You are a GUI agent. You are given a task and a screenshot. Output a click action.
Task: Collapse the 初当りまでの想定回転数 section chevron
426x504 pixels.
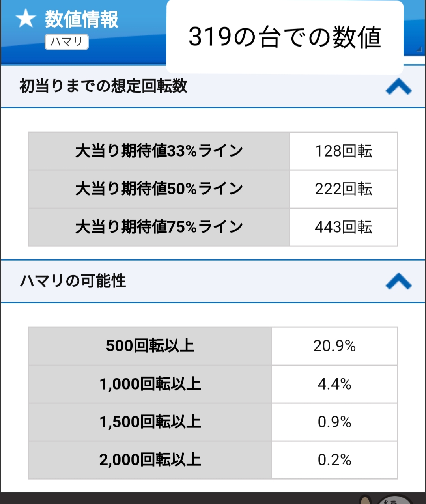tap(398, 87)
